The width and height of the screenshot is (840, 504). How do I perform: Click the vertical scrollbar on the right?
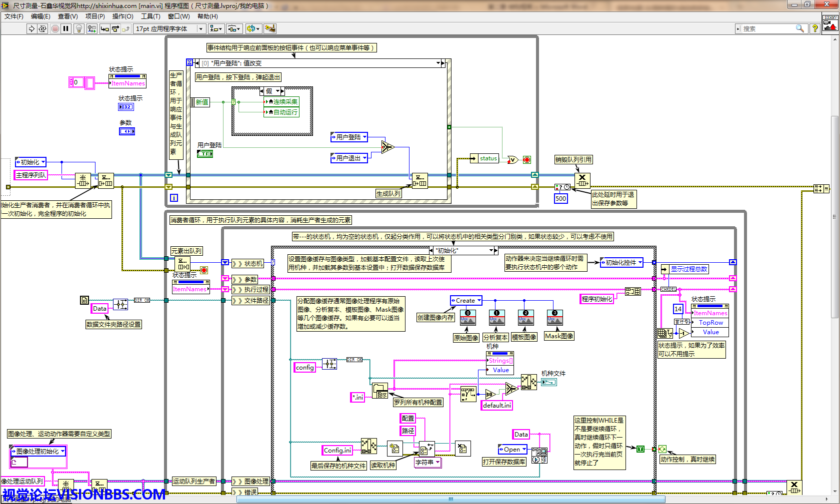(834, 216)
